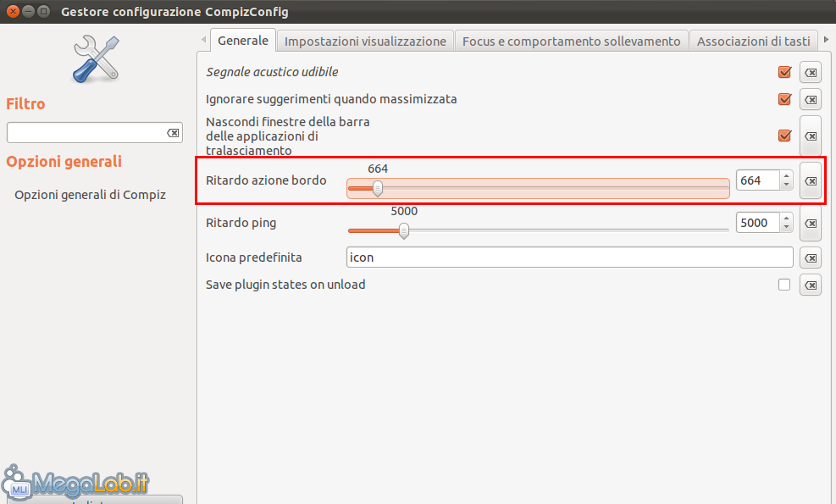Open Focus e comportamento sollevamento tab
Image resolution: width=836 pixels, height=504 pixels.
pos(571,41)
